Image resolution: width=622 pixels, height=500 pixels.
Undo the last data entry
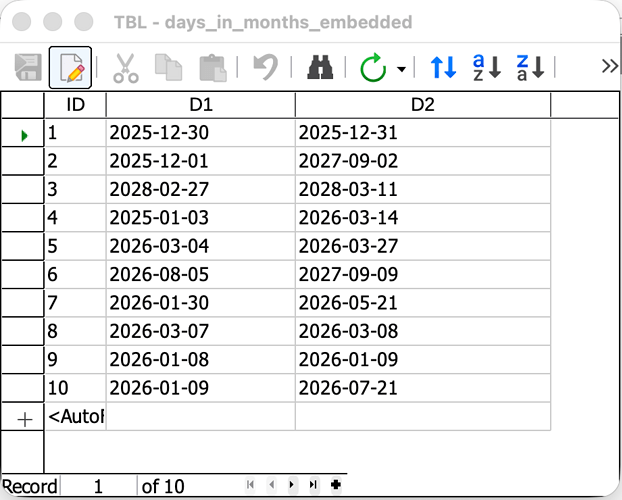click(265, 68)
